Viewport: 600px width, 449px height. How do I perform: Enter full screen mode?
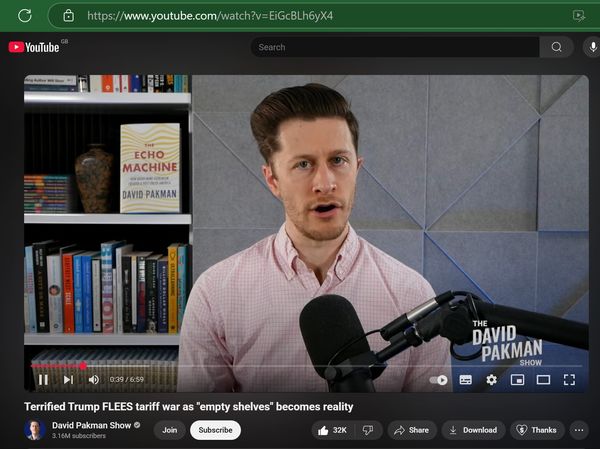pyautogui.click(x=569, y=380)
